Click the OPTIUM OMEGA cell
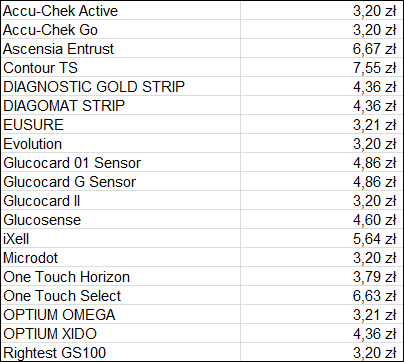 (x=121, y=315)
